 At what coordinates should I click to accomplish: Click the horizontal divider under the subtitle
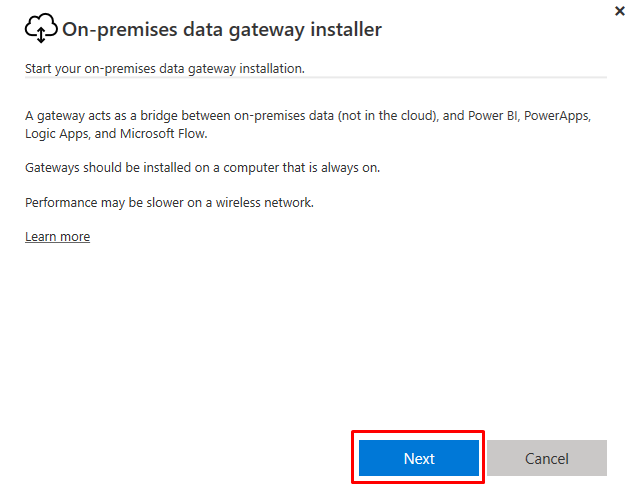315,77
